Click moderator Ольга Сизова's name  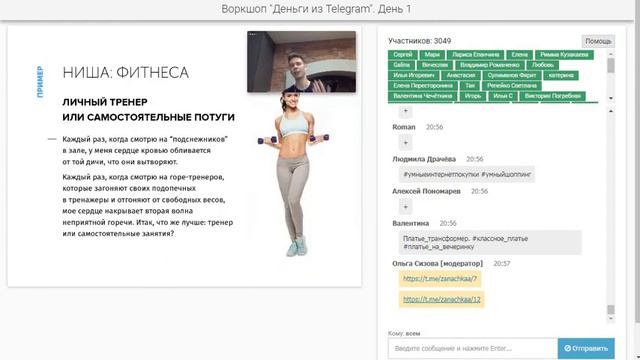point(437,264)
